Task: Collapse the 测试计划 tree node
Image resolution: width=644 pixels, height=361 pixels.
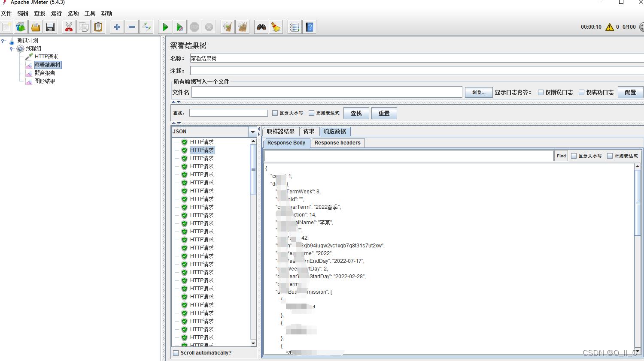Action: (3, 41)
